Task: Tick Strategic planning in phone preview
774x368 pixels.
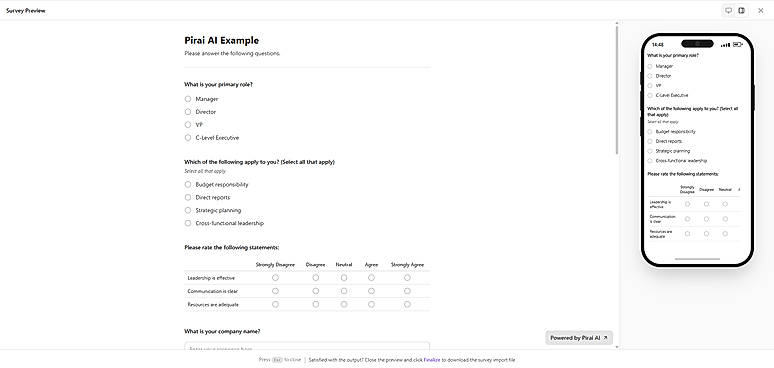Action: pos(650,151)
